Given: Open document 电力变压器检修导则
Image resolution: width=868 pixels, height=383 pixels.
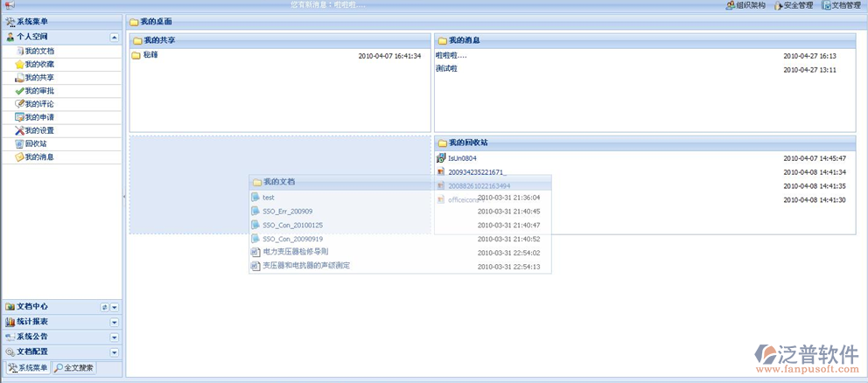Looking at the screenshot, I should pos(296,252).
